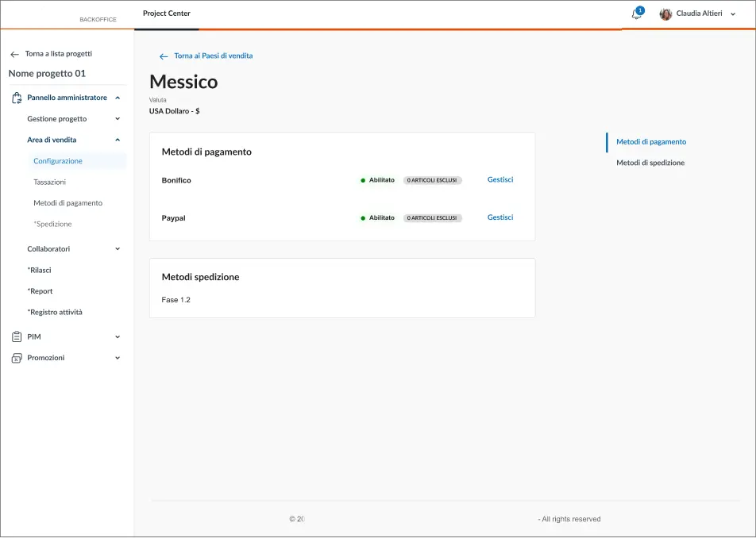Screen dimensions: 756x538
Task: Select Tassazioni in the sidebar
Action: [49, 183]
